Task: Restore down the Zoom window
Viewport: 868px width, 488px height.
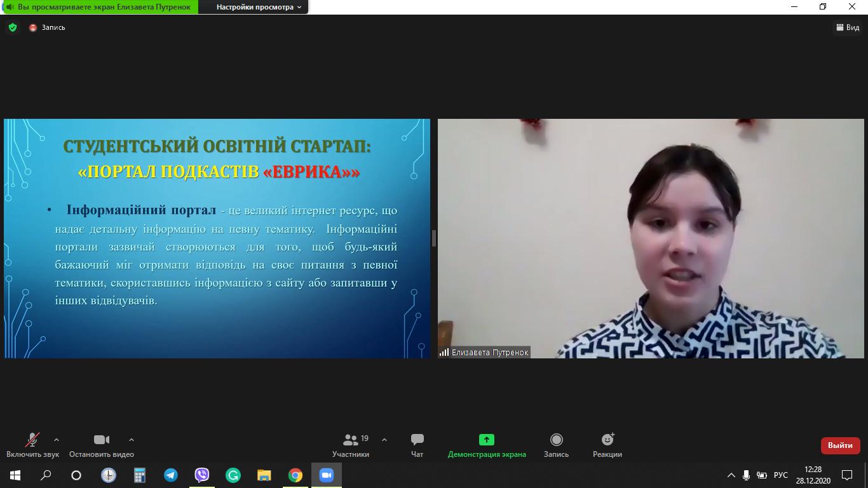Action: click(x=824, y=6)
